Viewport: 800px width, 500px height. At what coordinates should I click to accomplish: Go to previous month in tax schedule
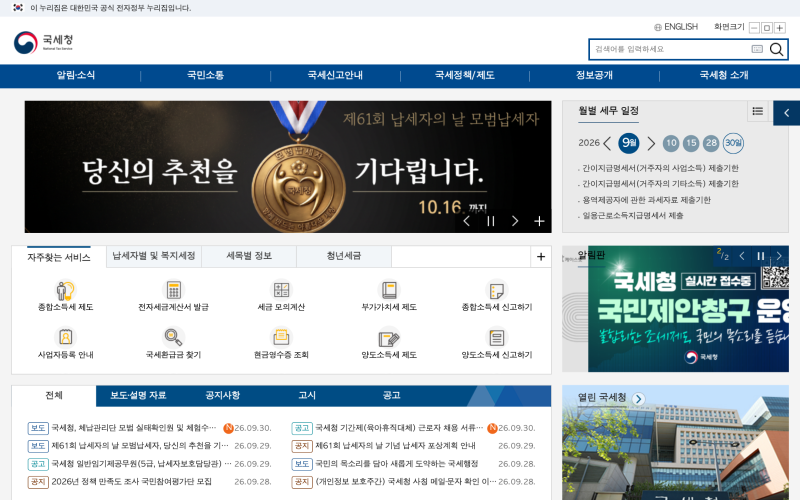click(607, 143)
